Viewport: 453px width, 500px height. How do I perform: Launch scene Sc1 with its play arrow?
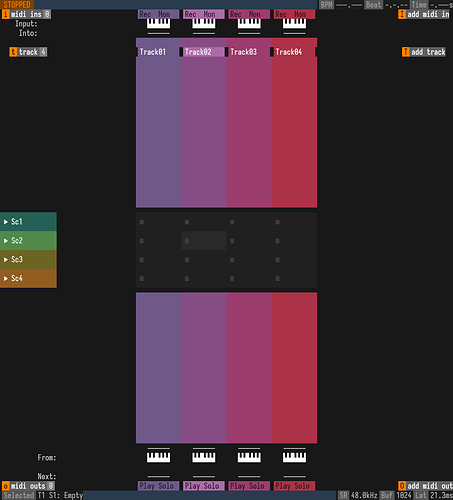point(6,222)
